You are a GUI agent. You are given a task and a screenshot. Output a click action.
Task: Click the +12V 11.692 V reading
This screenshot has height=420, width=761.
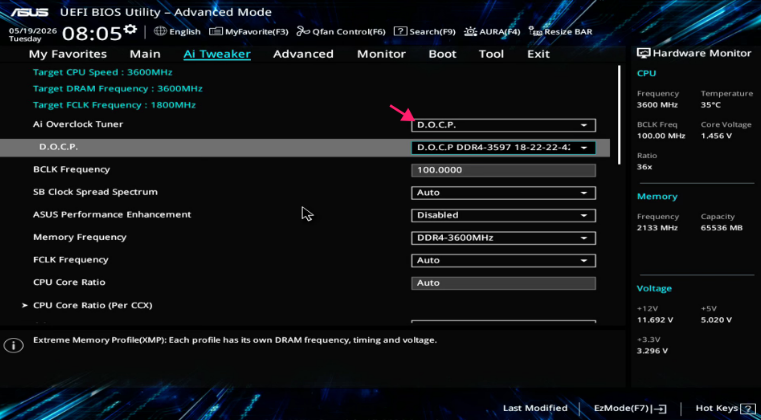655,320
